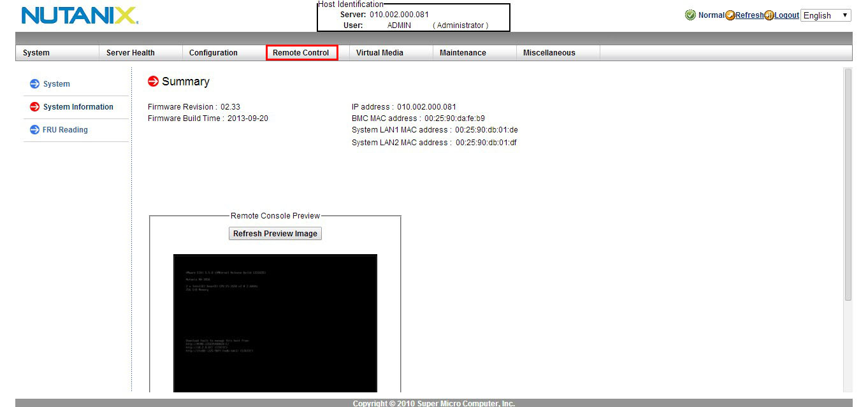Click the Nutanix logo
Viewport: 868px width, 407px height.
tap(80, 16)
